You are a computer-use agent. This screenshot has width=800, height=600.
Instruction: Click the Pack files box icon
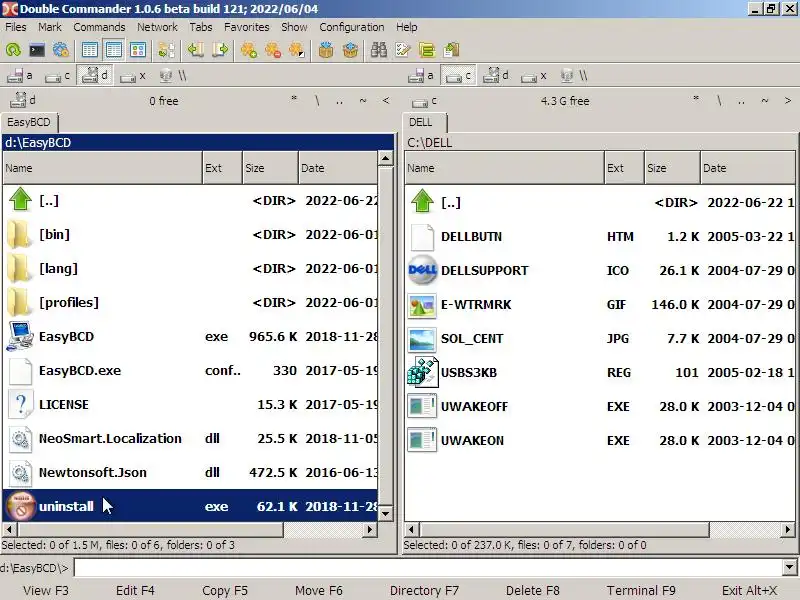pos(326,50)
